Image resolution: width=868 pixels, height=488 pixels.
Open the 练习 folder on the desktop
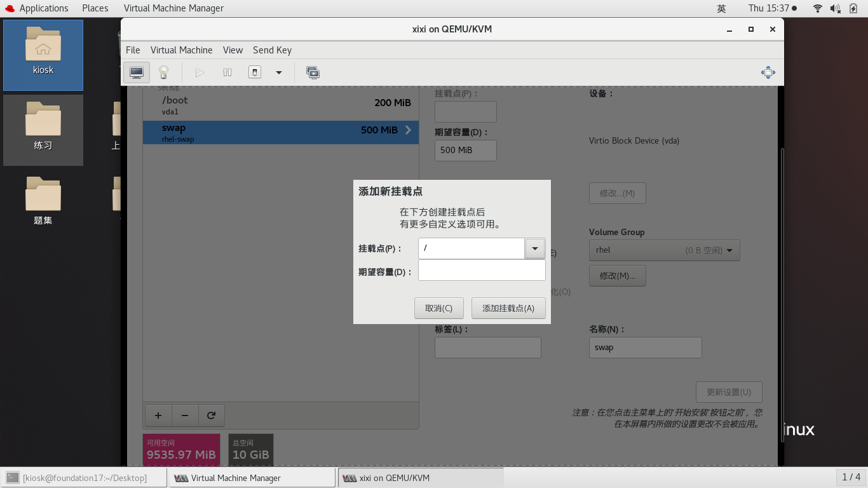tap(43, 130)
